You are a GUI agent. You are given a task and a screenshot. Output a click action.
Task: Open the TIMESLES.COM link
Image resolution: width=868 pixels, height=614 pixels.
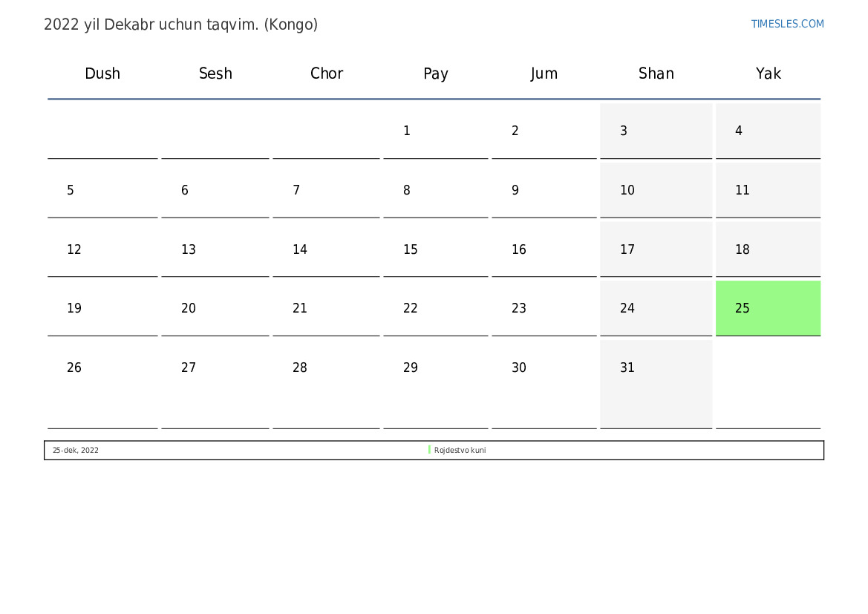pos(787,24)
